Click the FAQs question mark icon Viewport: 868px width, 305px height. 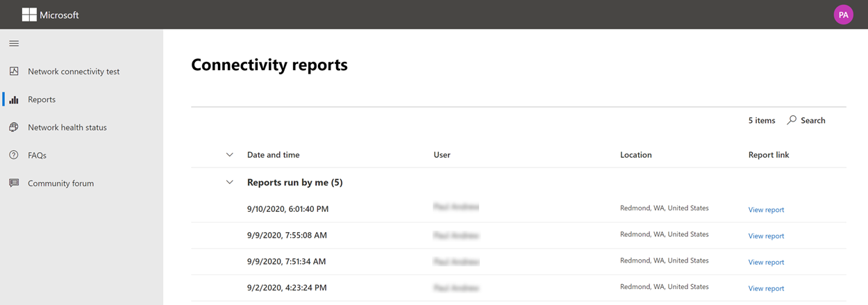pyautogui.click(x=14, y=155)
